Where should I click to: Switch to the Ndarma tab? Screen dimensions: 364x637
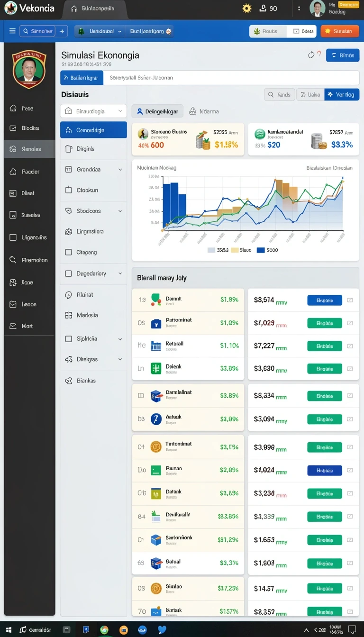pyautogui.click(x=204, y=111)
